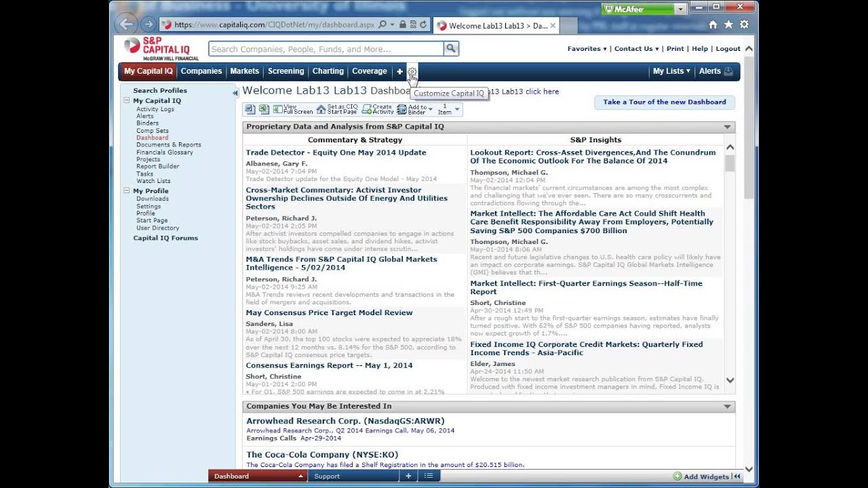Click the browser home icon
Screen dimensions: 868x488
pos(713,24)
